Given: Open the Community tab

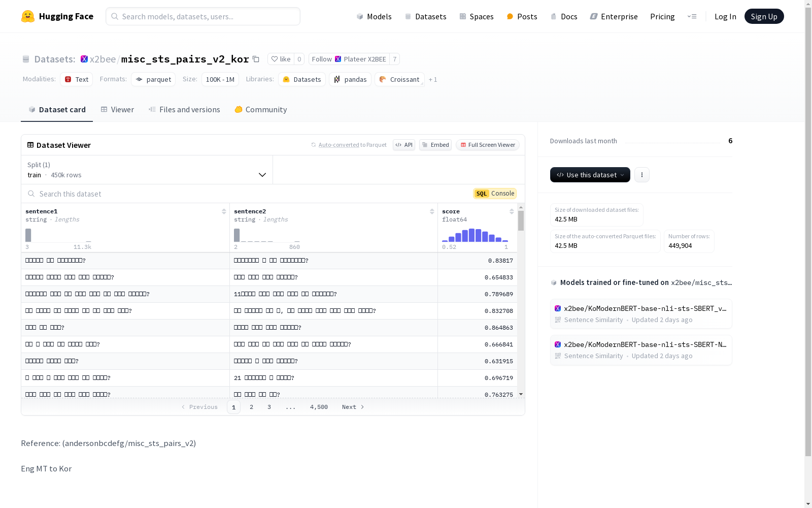Looking at the screenshot, I should pyautogui.click(x=261, y=110).
